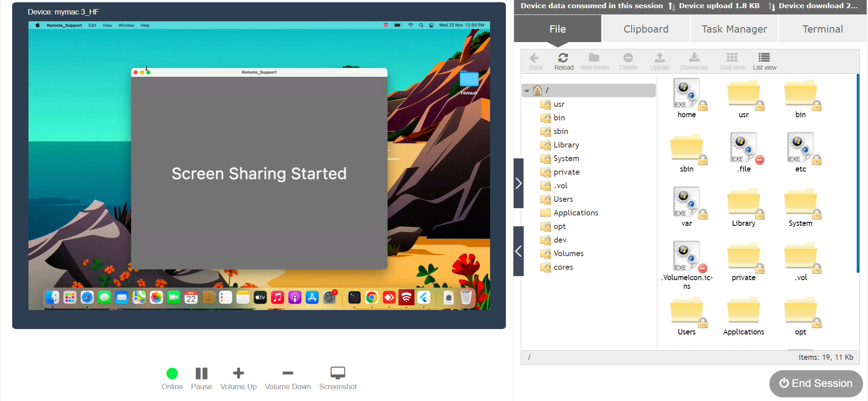
Task: Click the Download icon in file toolbar
Action: tap(694, 58)
